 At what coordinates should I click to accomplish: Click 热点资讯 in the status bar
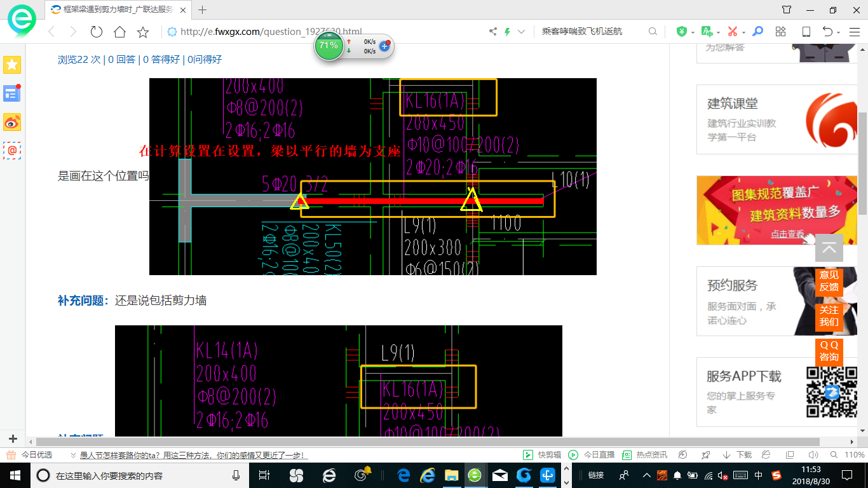[644, 455]
